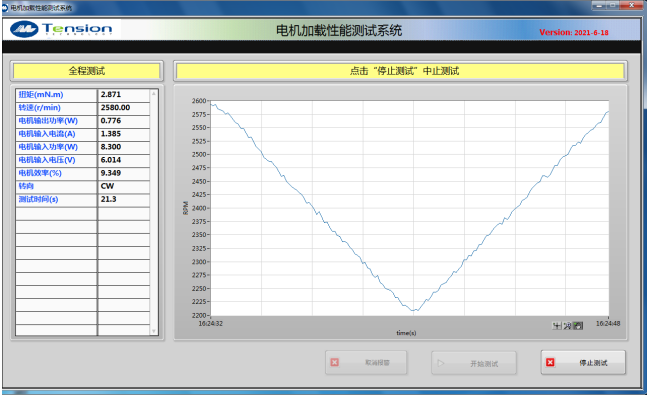Click the Tension logo in the header
The width and height of the screenshot is (647, 396).
click(x=62, y=29)
